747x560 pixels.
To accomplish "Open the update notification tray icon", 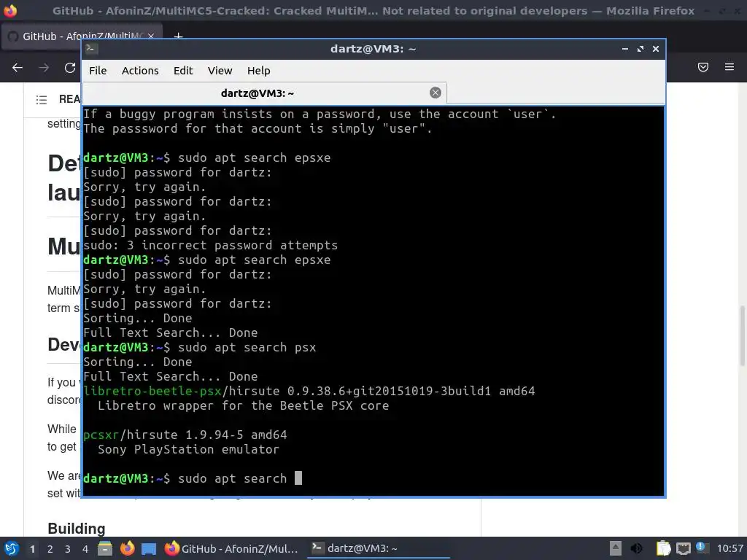I will pos(701,548).
